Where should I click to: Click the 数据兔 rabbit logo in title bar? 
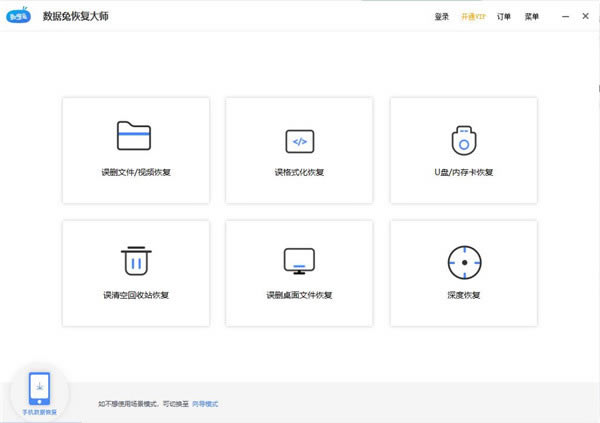20,17
